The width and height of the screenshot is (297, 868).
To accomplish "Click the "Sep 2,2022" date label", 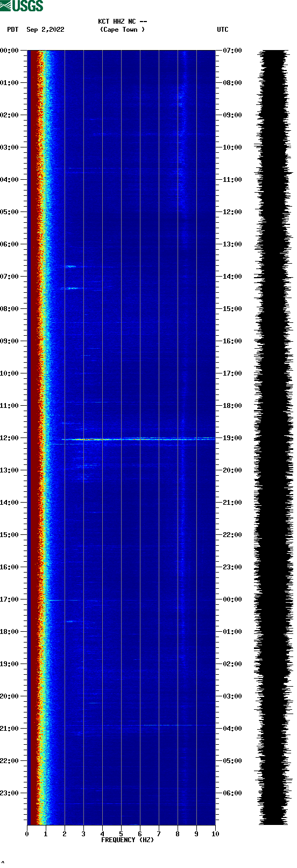I will 45,30.
